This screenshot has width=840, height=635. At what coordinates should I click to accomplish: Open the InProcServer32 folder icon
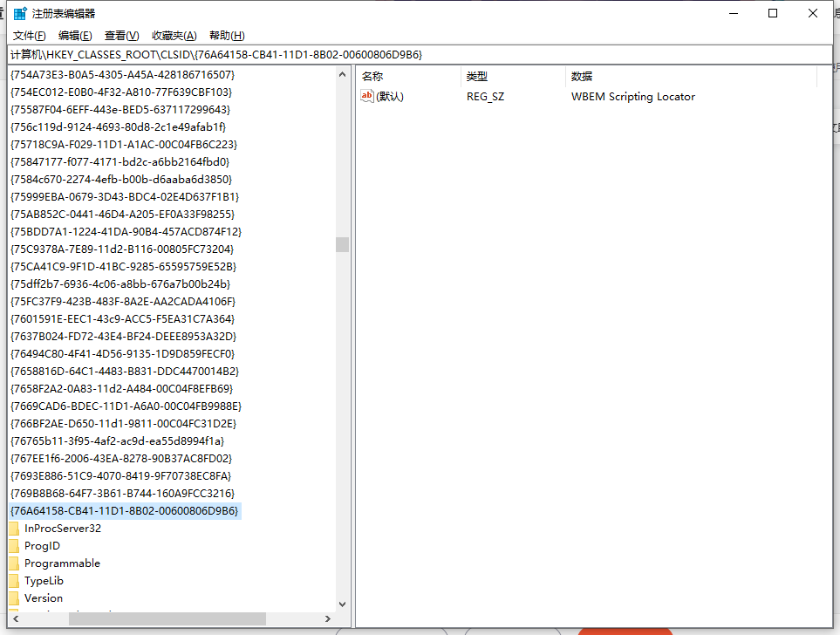[x=14, y=529]
